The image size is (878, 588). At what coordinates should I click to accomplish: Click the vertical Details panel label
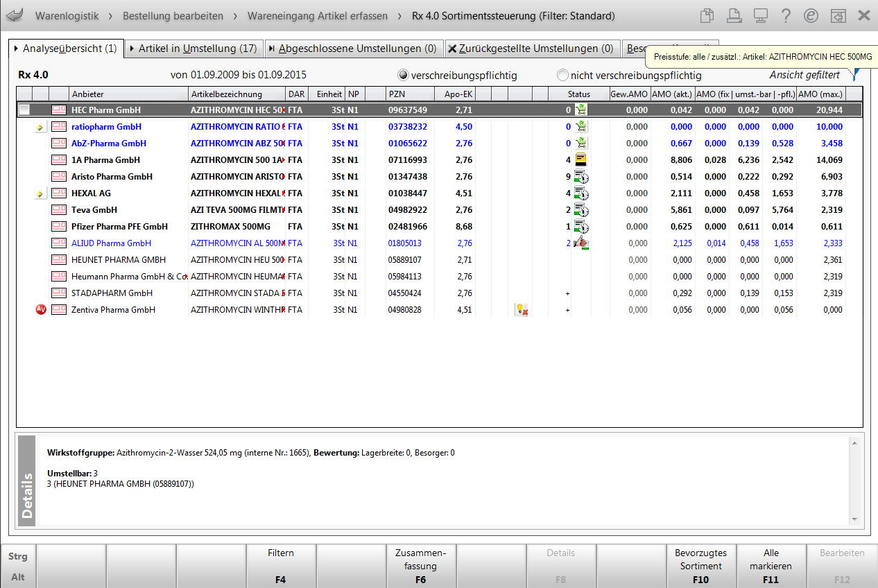(28, 480)
